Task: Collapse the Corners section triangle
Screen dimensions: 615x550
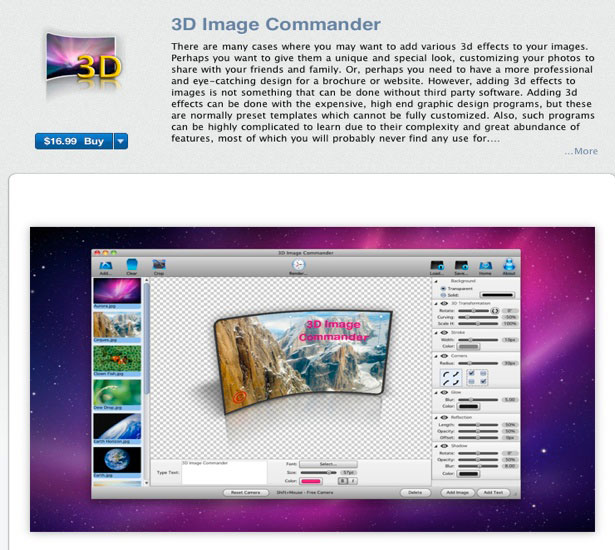Action: pyautogui.click(x=436, y=356)
